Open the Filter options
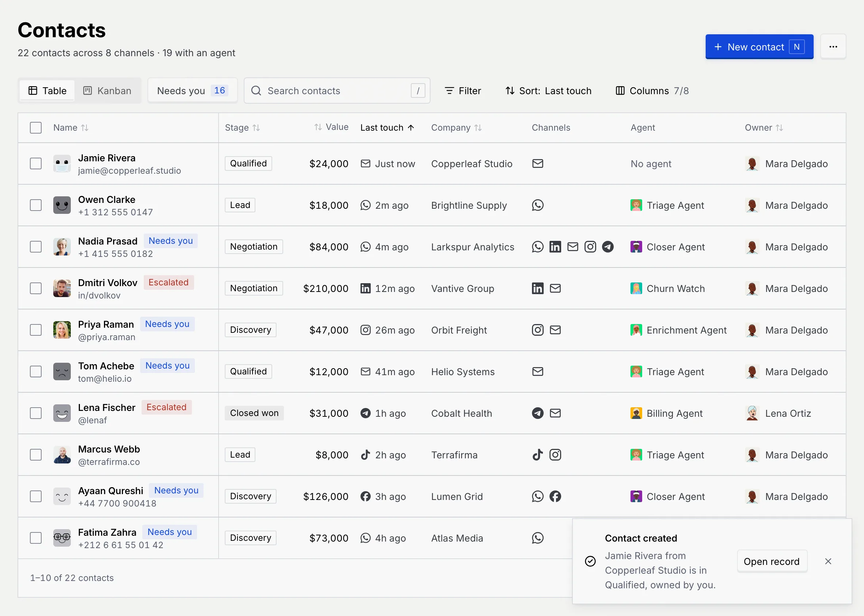This screenshot has height=616, width=864. [463, 91]
